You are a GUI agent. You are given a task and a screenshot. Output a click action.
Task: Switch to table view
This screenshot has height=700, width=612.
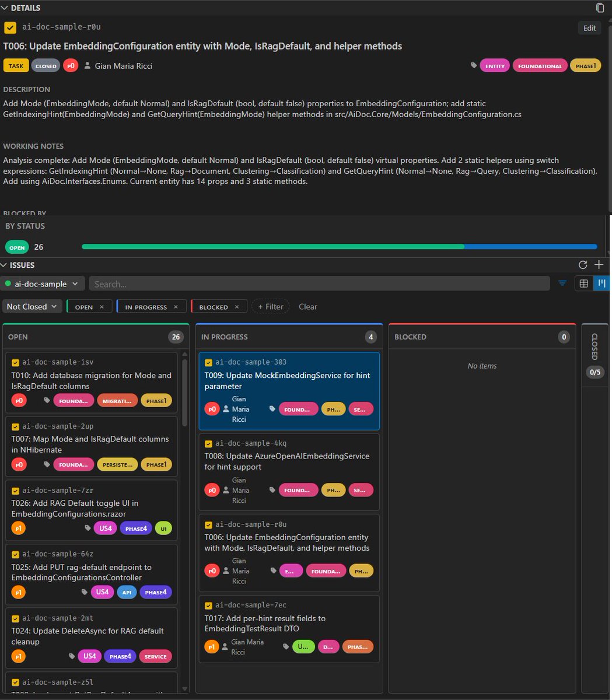click(x=583, y=283)
